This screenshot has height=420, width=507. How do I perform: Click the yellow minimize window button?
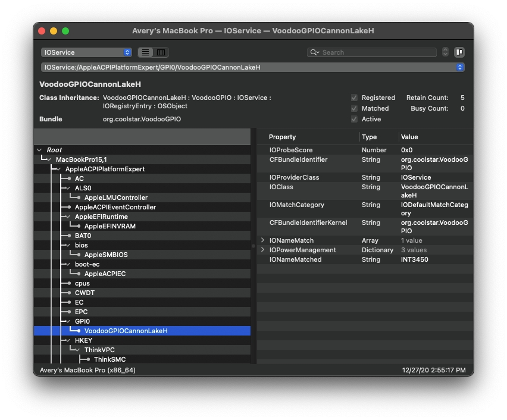click(x=54, y=31)
